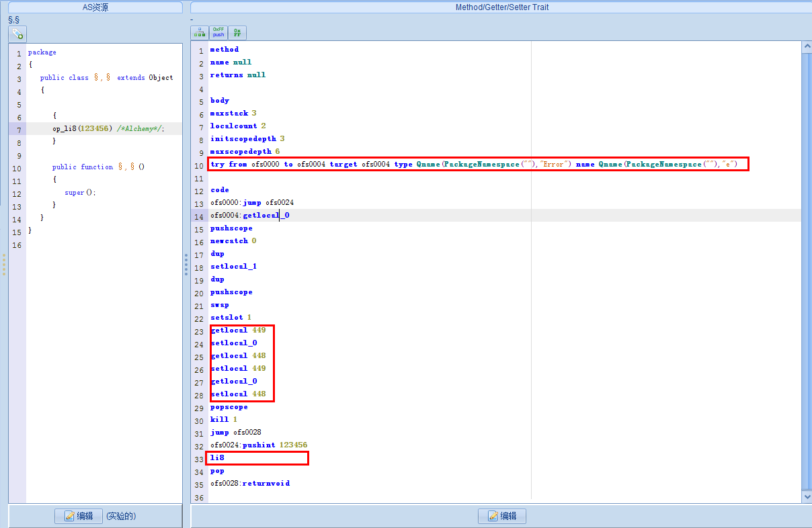Click the scroll-down arrow of the trait code

[x=807, y=496]
